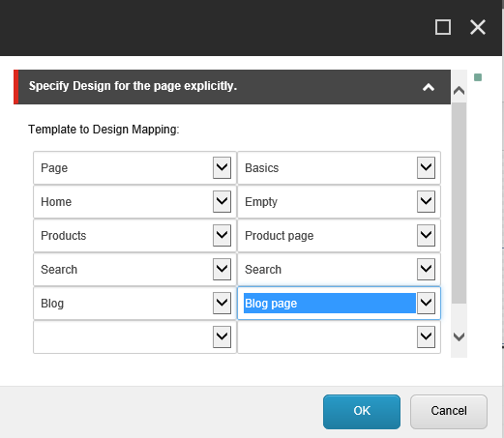Collapse the Specify Design section chevron
The image size is (504, 438).
click(x=429, y=87)
